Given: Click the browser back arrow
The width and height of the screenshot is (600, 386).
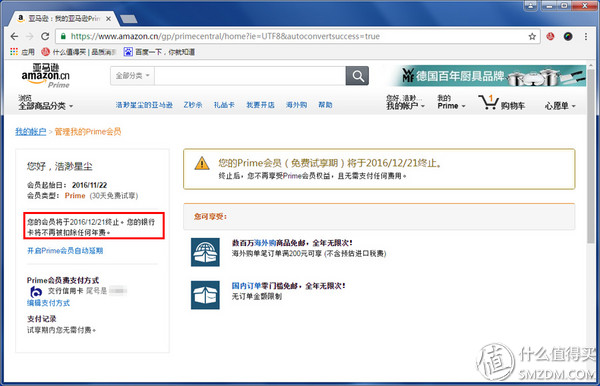Looking at the screenshot, I should click(x=14, y=36).
